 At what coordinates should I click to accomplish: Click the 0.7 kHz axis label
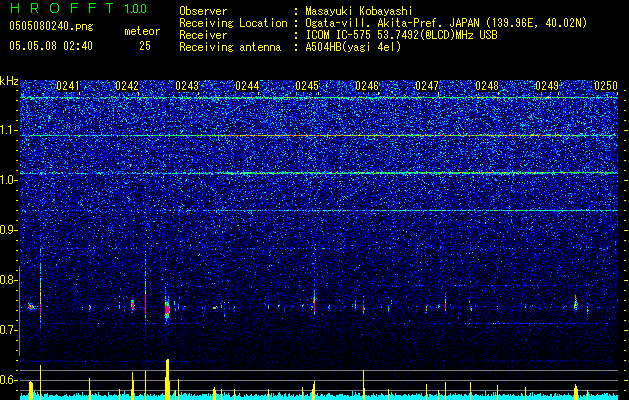8,330
